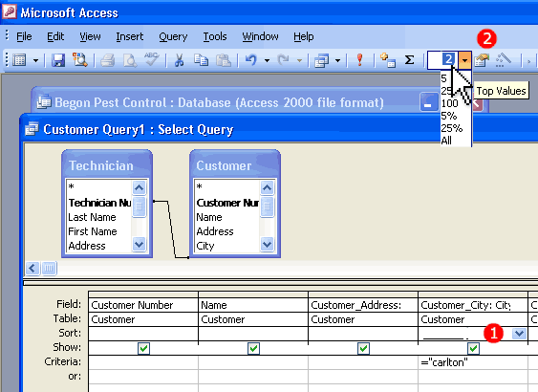The width and height of the screenshot is (538, 392).
Task: Click the Cut scissors icon
Action: click(179, 60)
